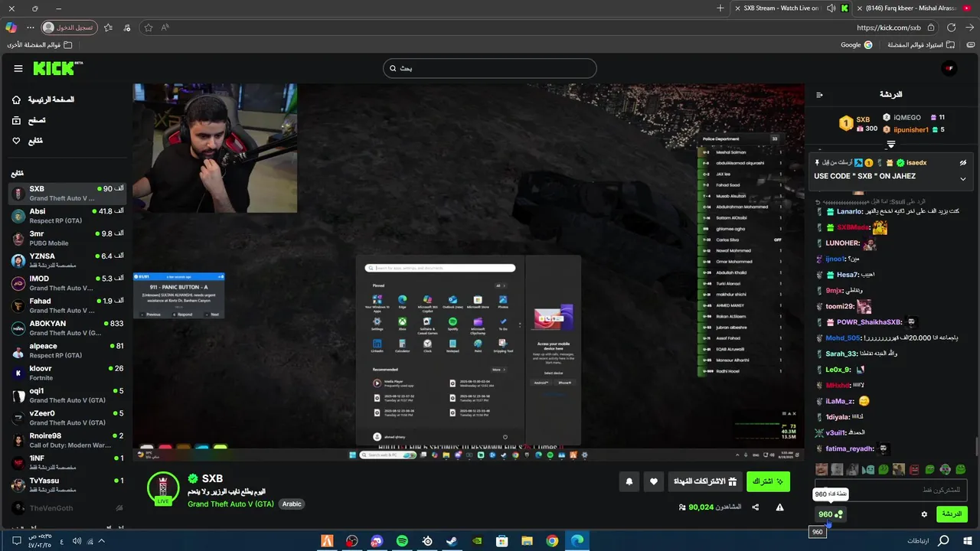Image resolution: width=980 pixels, height=551 pixels.
Task: Select Rnoire98 Call of Duty channel
Action: pyautogui.click(x=67, y=440)
